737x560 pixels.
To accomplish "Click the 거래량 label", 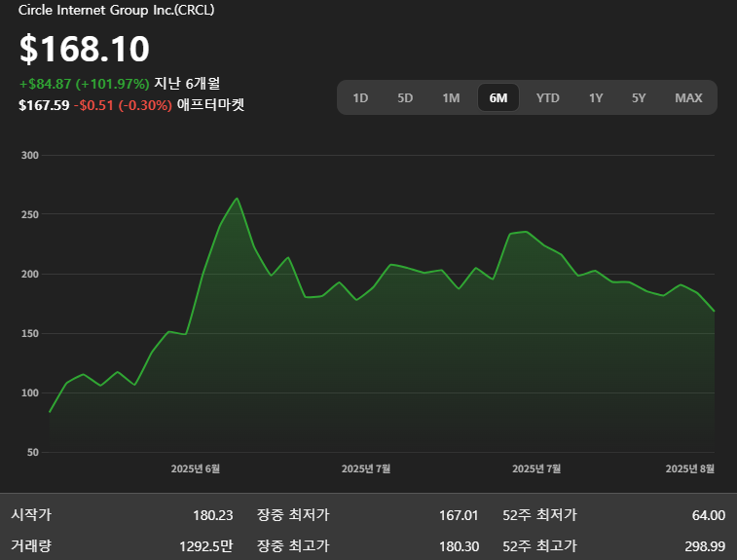I will point(31,546).
